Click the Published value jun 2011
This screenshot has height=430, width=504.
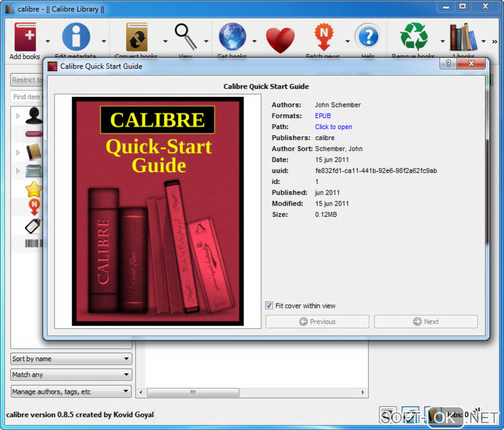327,193
